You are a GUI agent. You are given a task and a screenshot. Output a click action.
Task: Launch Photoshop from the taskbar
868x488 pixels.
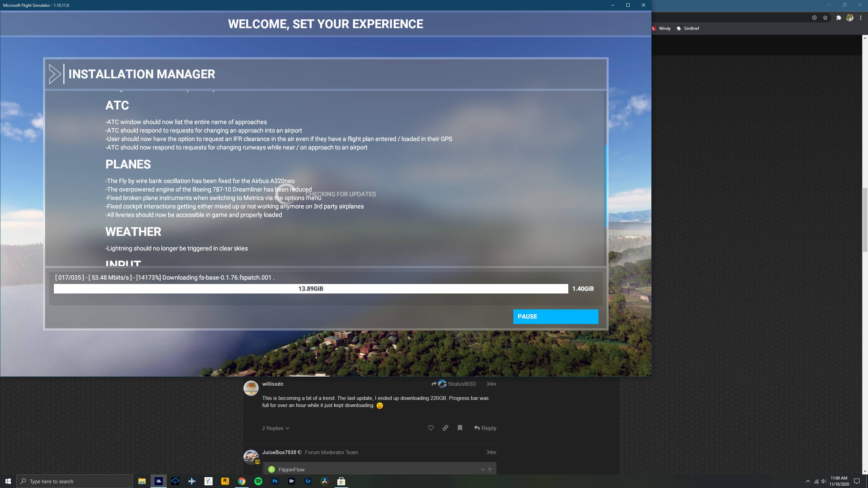pyautogui.click(x=275, y=481)
